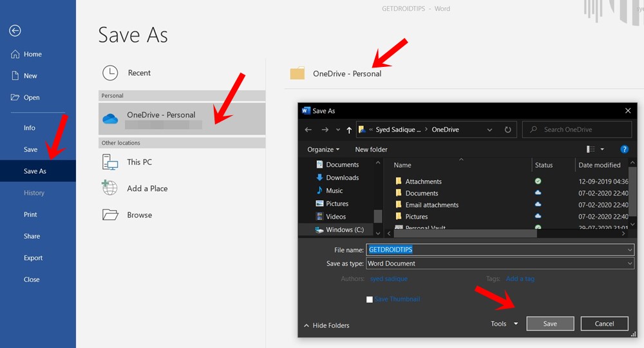Click the Add a Place globe icon
The width and height of the screenshot is (644, 348).
pyautogui.click(x=109, y=188)
